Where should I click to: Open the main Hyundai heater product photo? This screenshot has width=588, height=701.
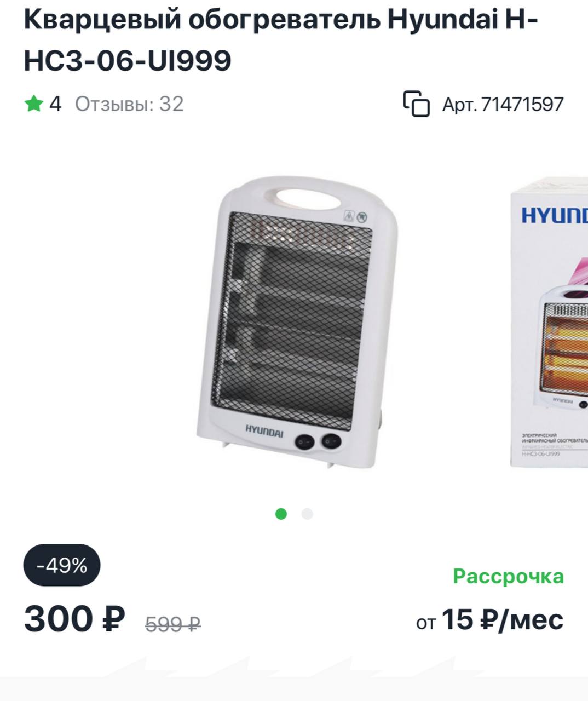[x=297, y=322]
